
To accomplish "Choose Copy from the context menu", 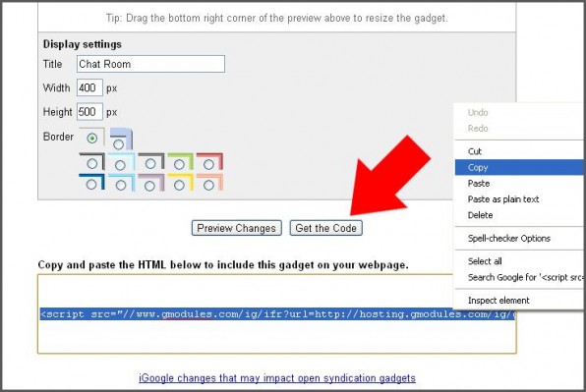I will point(519,167).
